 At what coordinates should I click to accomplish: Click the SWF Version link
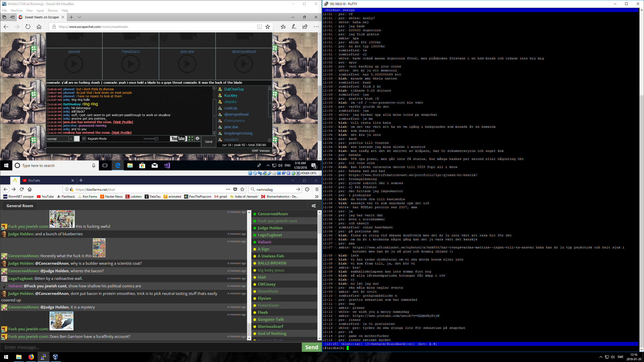261,151
